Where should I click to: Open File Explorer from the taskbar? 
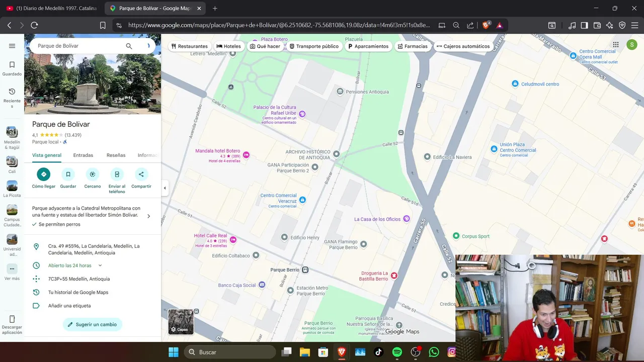point(304,352)
